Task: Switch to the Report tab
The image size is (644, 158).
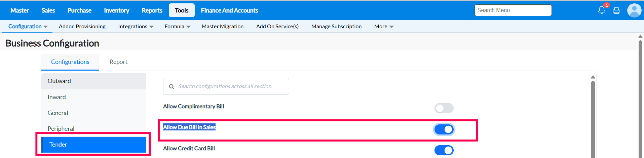Action: click(x=118, y=62)
